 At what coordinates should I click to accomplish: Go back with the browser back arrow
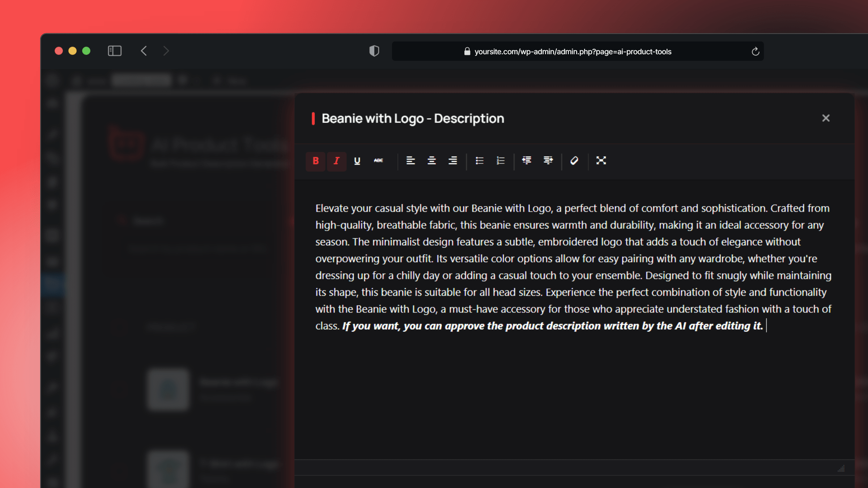click(x=144, y=51)
